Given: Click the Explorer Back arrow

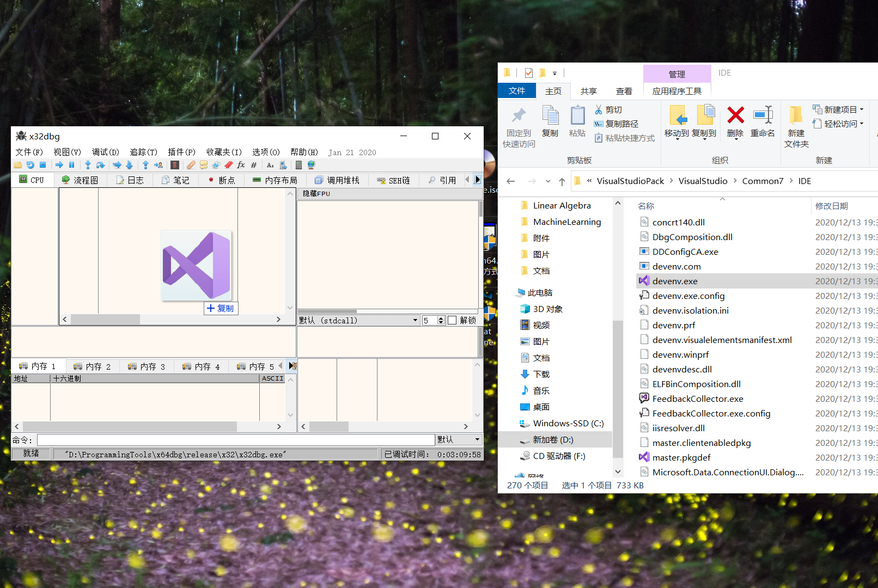Looking at the screenshot, I should coord(510,181).
